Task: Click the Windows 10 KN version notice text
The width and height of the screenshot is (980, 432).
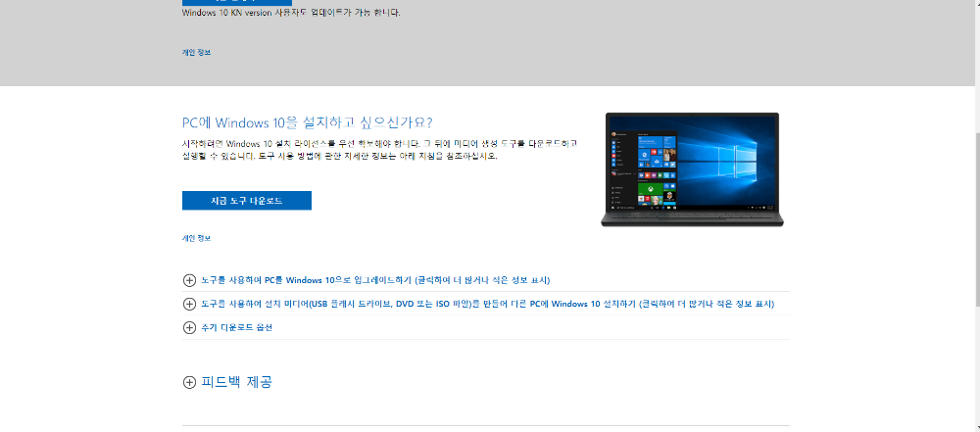Action: [291, 13]
